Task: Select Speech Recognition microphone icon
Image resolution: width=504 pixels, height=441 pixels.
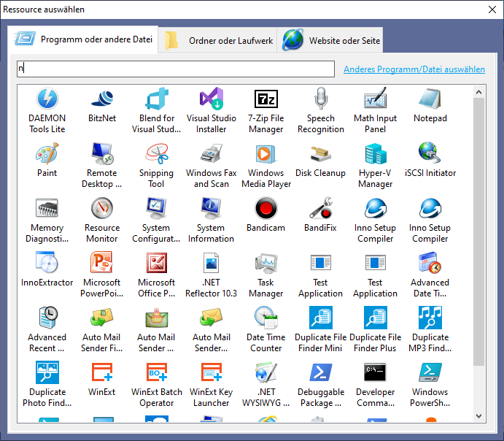Action: tap(320, 99)
